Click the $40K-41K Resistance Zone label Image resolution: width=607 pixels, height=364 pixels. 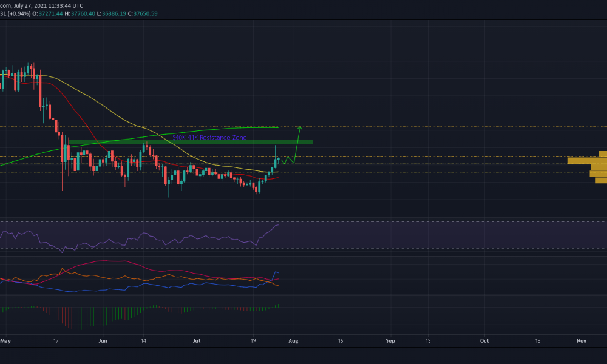click(x=209, y=137)
